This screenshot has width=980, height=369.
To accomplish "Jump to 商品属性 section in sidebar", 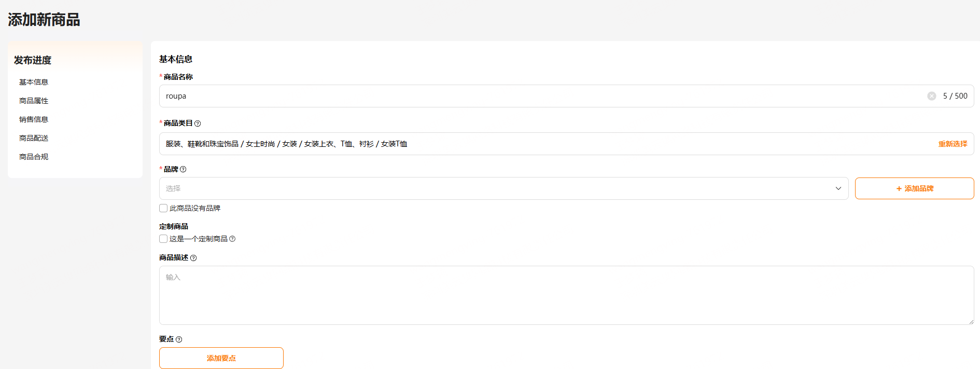I will 34,101.
